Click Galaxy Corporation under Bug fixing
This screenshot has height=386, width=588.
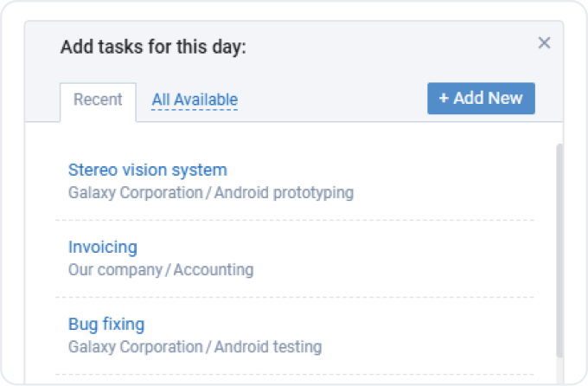coord(135,347)
